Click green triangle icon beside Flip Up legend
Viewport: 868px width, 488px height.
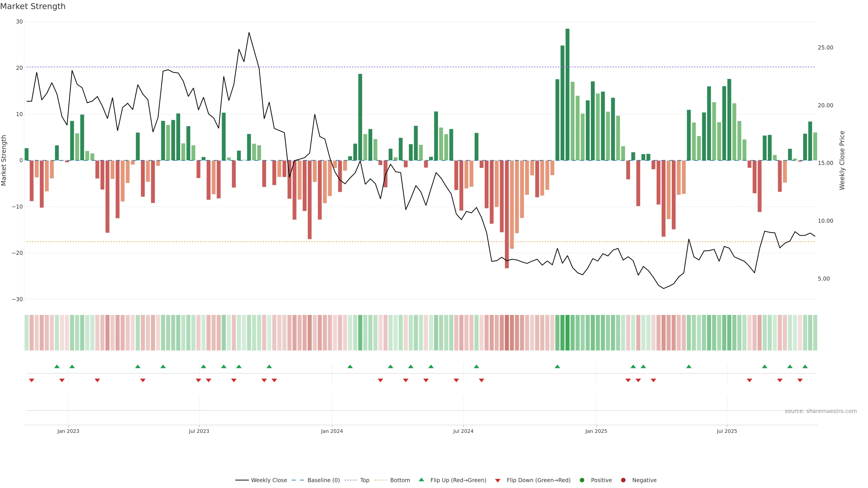coord(421,480)
